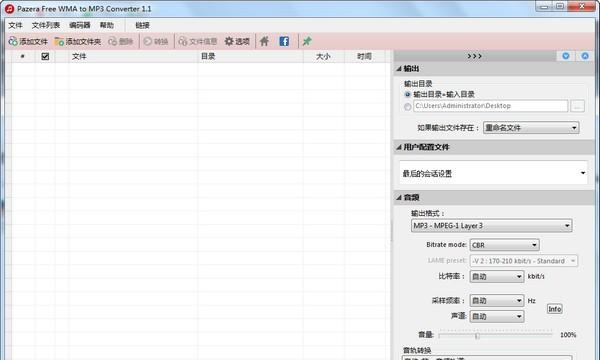Sort by the 大小 column header
600x360 pixels.
point(324,57)
